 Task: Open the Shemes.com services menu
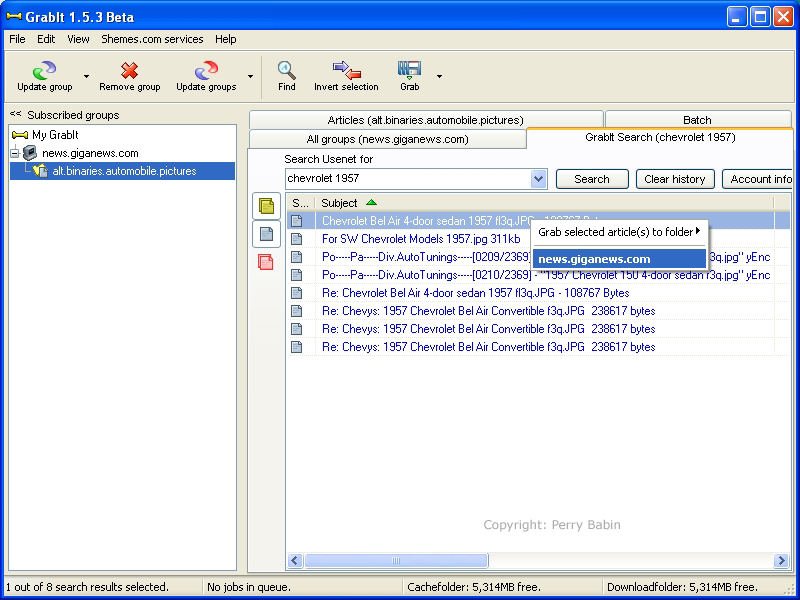(152, 39)
